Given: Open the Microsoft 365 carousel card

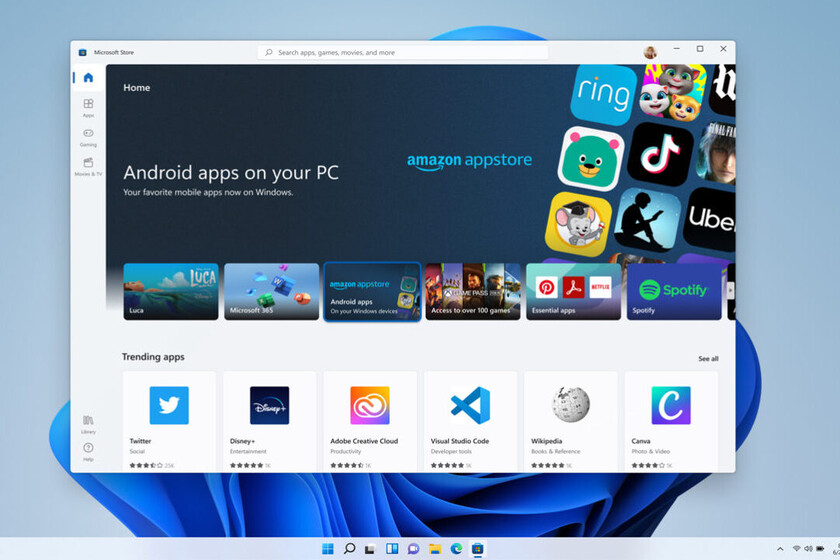Looking at the screenshot, I should point(272,292).
